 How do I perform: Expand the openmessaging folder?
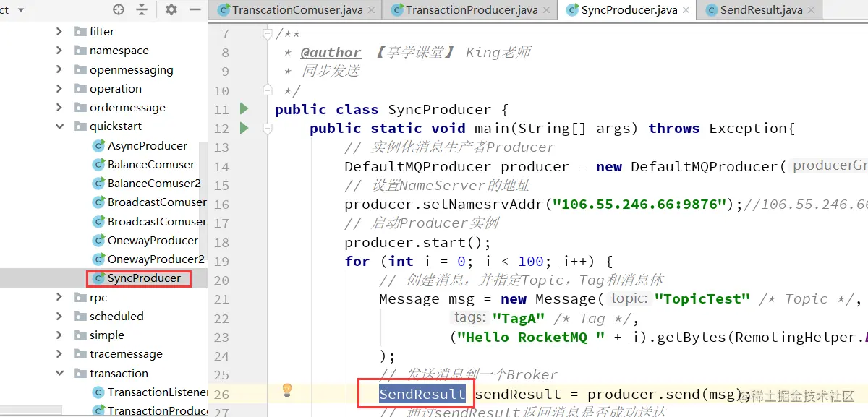tap(59, 69)
